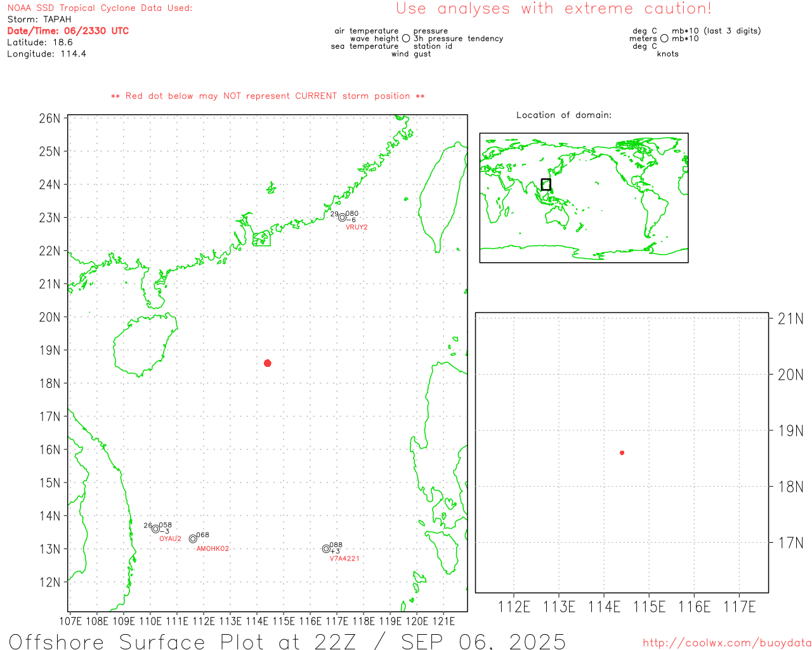Viewport: 812px width, 650px height.
Task: Click the '110E' longitude axis label
Action: (150, 621)
